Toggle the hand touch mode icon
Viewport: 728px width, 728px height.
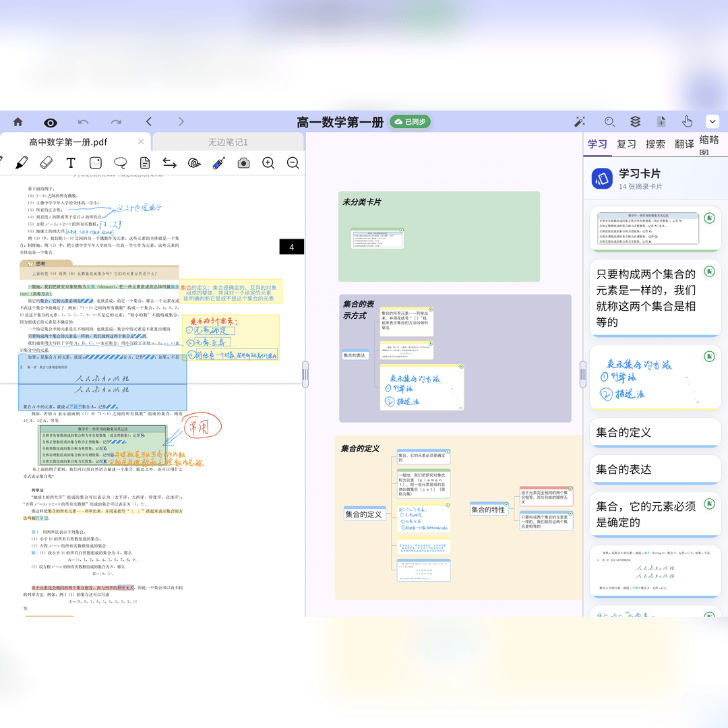pos(687,121)
